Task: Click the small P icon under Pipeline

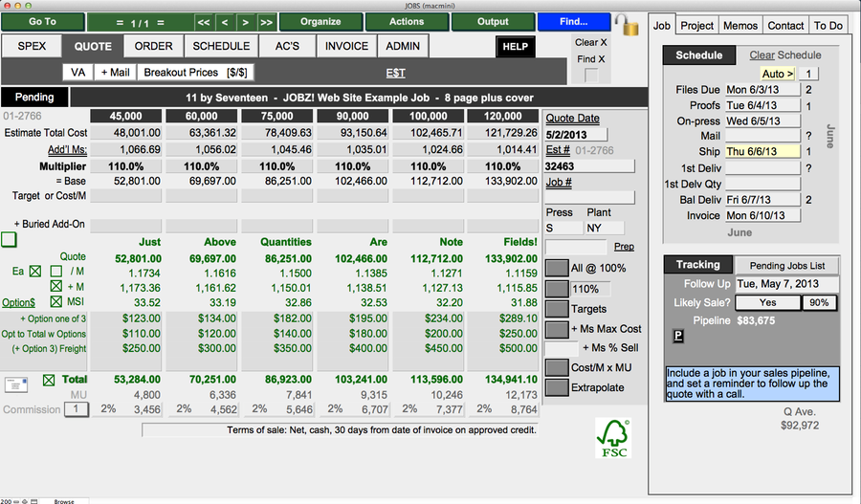Action: coord(678,336)
